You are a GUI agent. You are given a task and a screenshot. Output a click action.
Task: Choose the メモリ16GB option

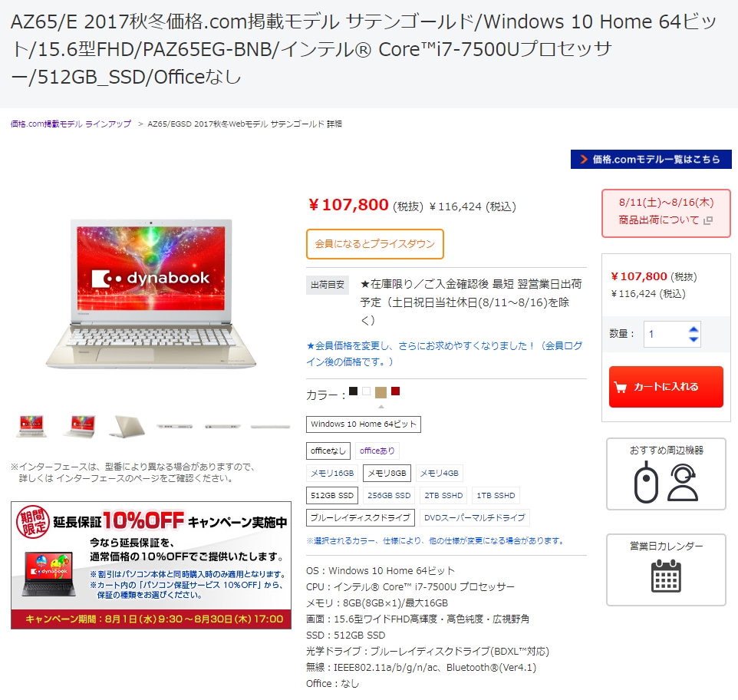[332, 473]
